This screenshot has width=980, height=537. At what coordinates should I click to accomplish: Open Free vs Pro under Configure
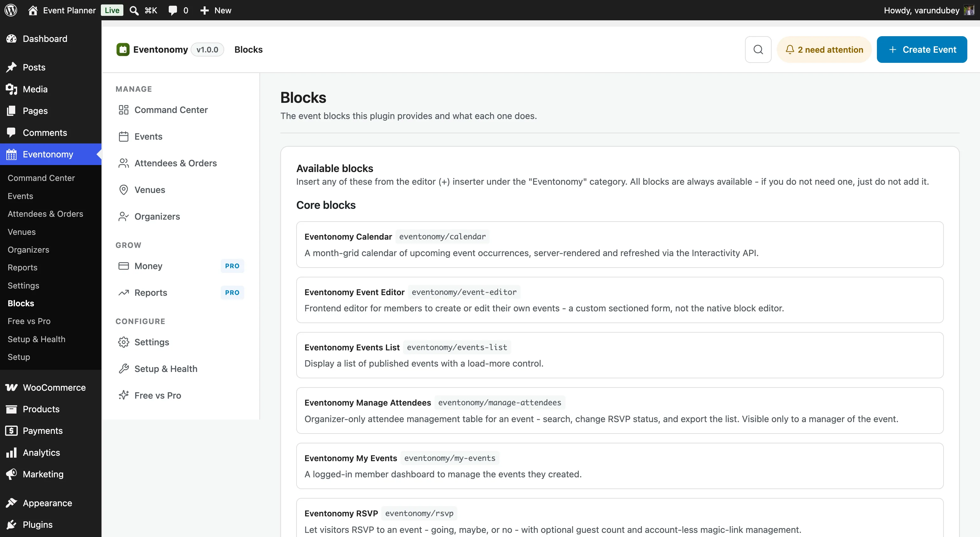point(181,395)
